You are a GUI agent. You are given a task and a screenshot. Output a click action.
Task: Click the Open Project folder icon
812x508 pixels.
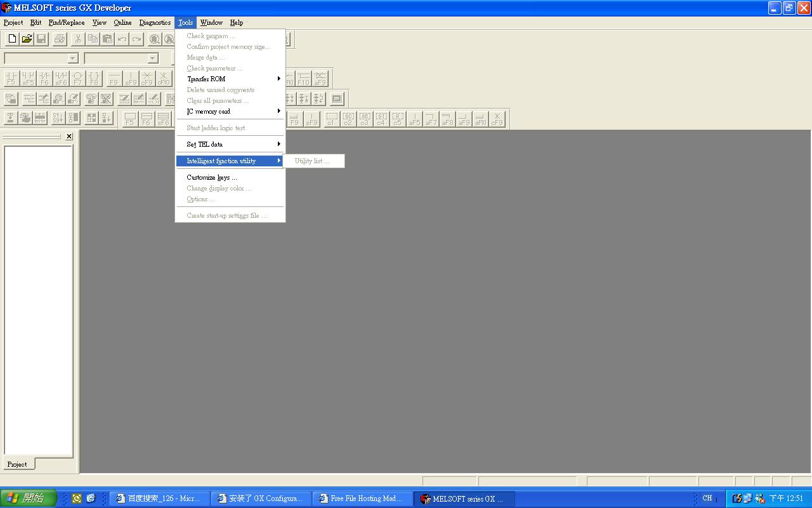coord(27,39)
